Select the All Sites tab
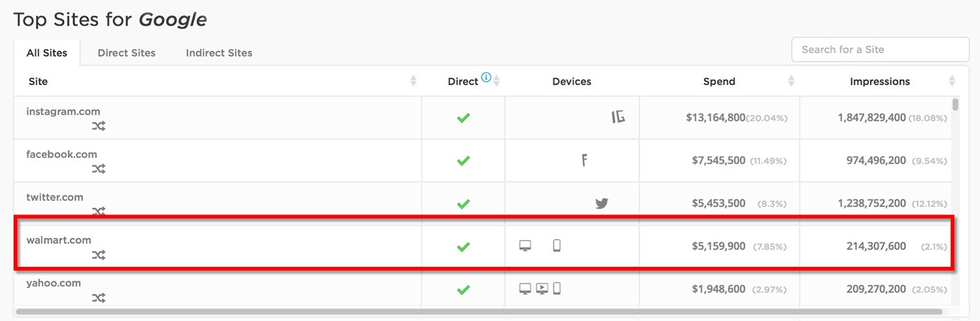This screenshot has width=980, height=321. point(47,53)
